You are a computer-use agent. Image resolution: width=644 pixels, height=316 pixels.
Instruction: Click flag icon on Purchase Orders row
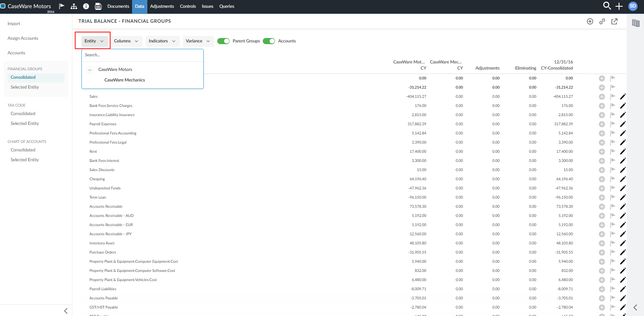(x=613, y=252)
